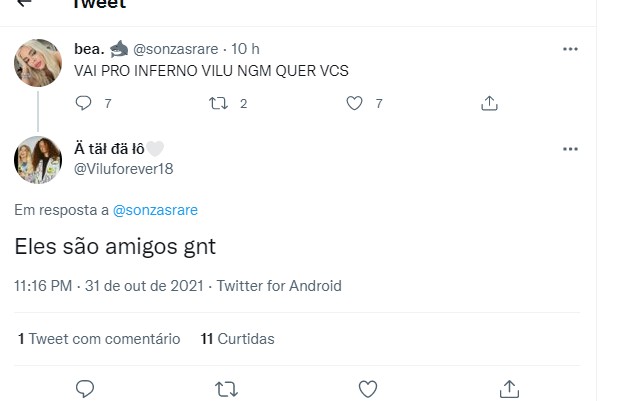Viewport: 620px width, 401px height.
Task: View the 11 Curtidas list
Action: coord(238,339)
